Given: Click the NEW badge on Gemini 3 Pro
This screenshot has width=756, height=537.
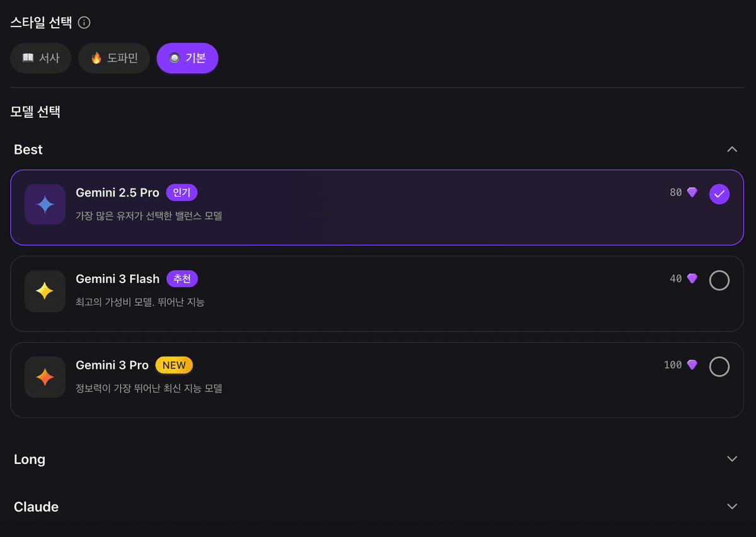Looking at the screenshot, I should (x=174, y=365).
